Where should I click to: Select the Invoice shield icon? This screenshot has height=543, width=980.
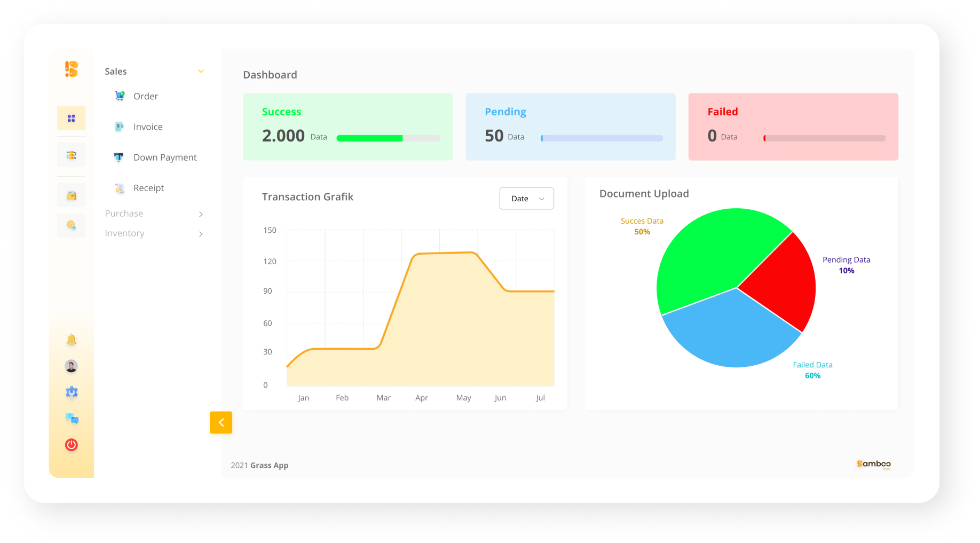[x=119, y=126]
